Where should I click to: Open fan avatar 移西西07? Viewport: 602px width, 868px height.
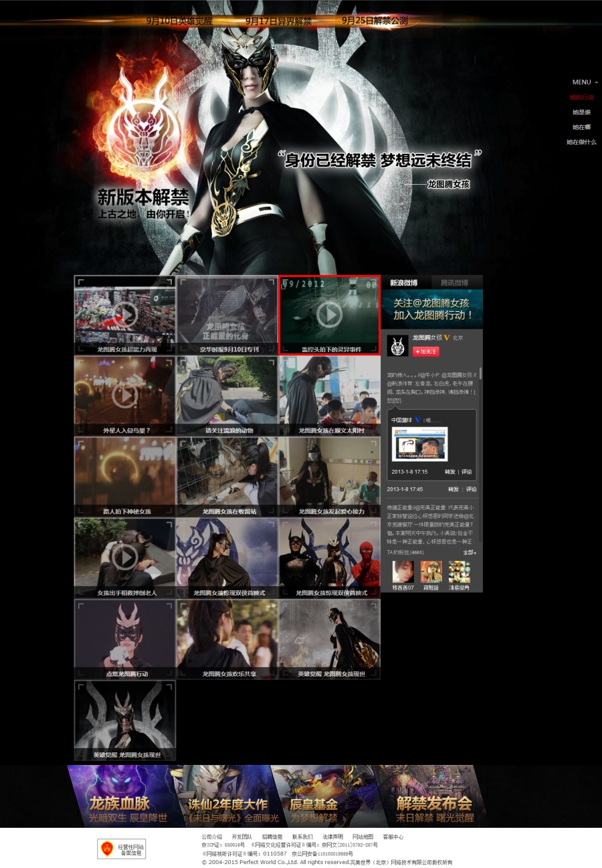click(x=403, y=572)
